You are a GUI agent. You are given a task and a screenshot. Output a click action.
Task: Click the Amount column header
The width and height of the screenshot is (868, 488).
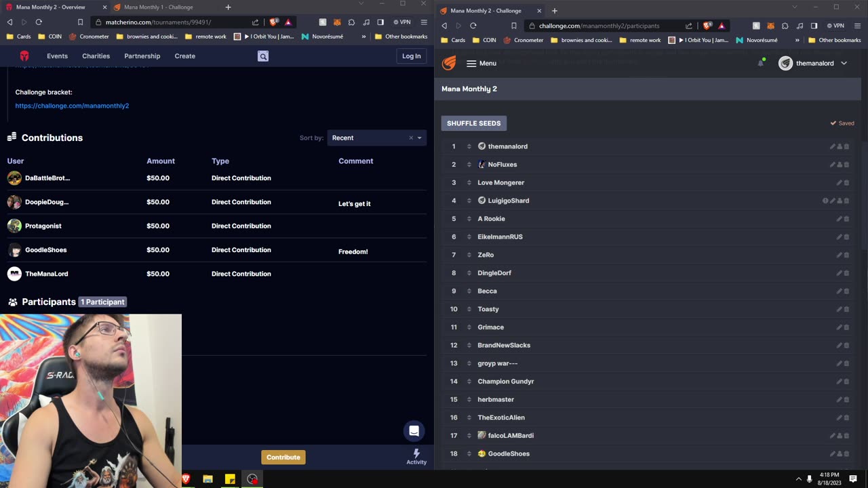[161, 161]
